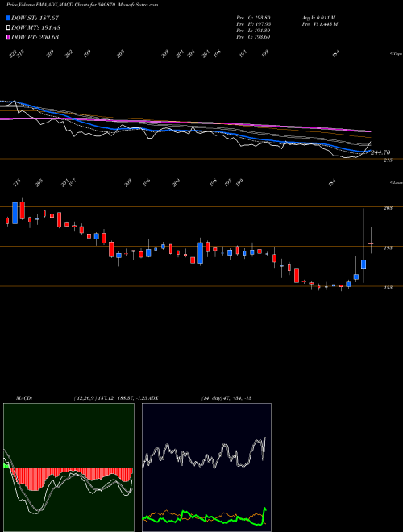Click the Avg V: 0.011 M value

click(x=318, y=18)
